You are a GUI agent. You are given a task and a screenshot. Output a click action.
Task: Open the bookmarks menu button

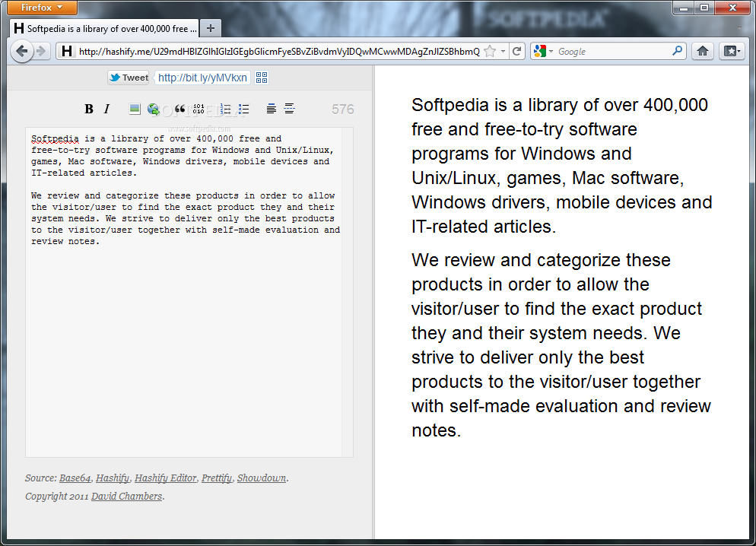[732, 51]
